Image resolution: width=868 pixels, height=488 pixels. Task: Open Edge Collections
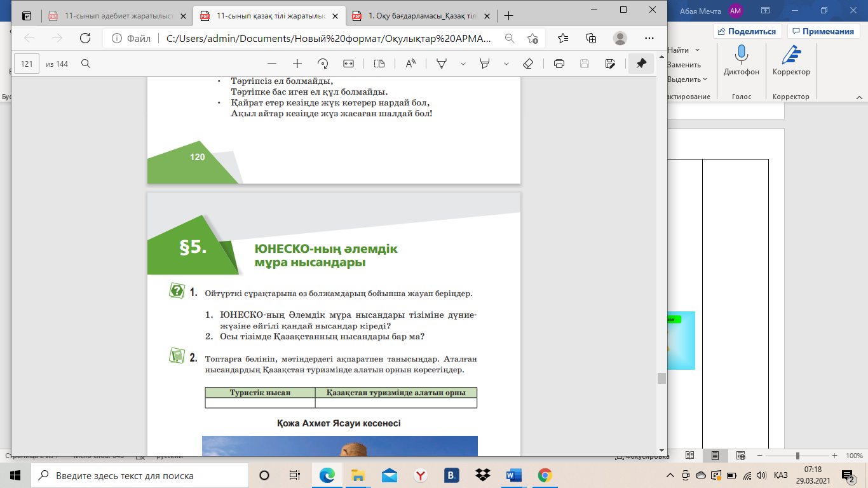[x=591, y=38]
